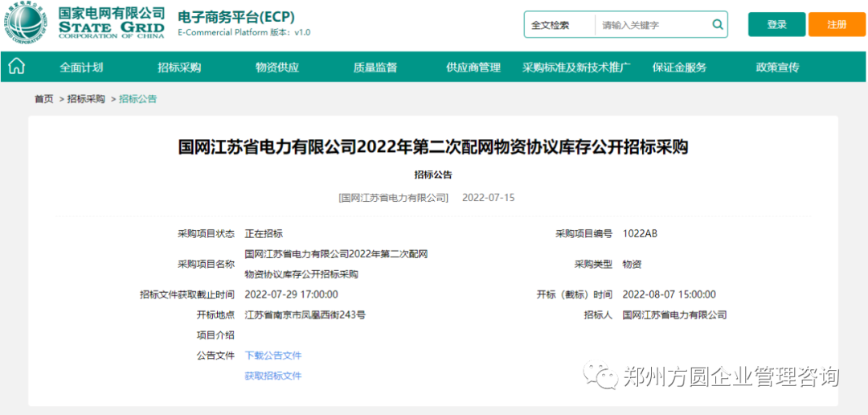Image resolution: width=868 pixels, height=415 pixels.
Task: Open the 政策宣传 menu
Action: tap(778, 68)
